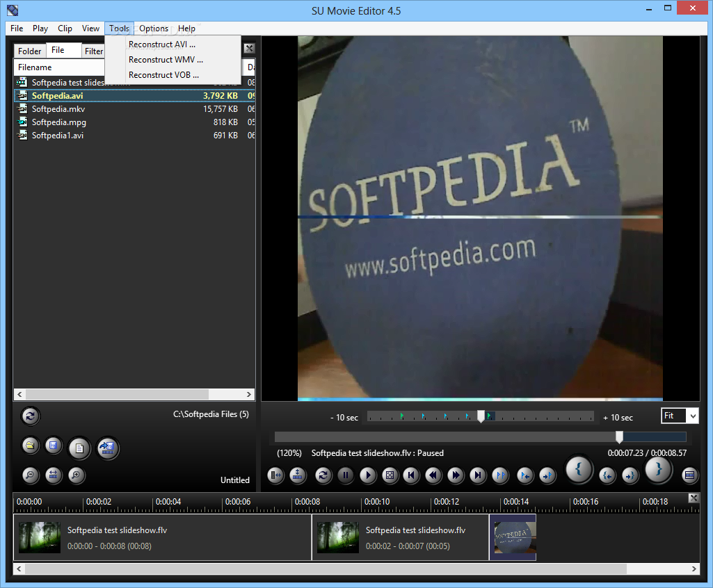Click the video preview showing the Softpedia logo

(x=480, y=218)
